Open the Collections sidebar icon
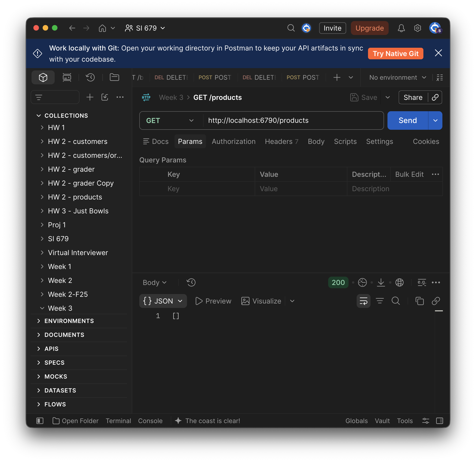 coord(43,77)
